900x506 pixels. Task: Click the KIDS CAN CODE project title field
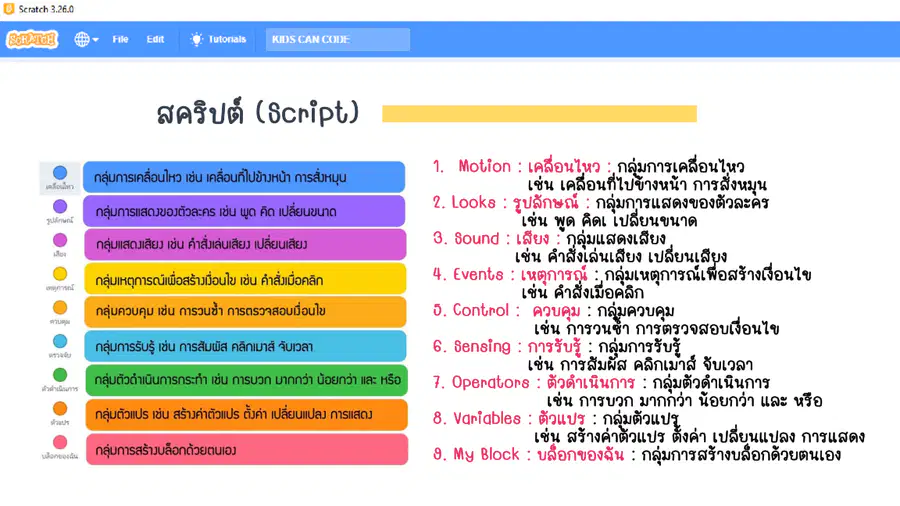(338, 39)
